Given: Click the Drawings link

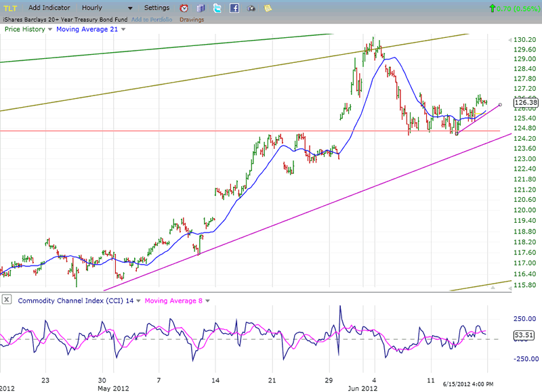Looking at the screenshot, I should [x=192, y=19].
